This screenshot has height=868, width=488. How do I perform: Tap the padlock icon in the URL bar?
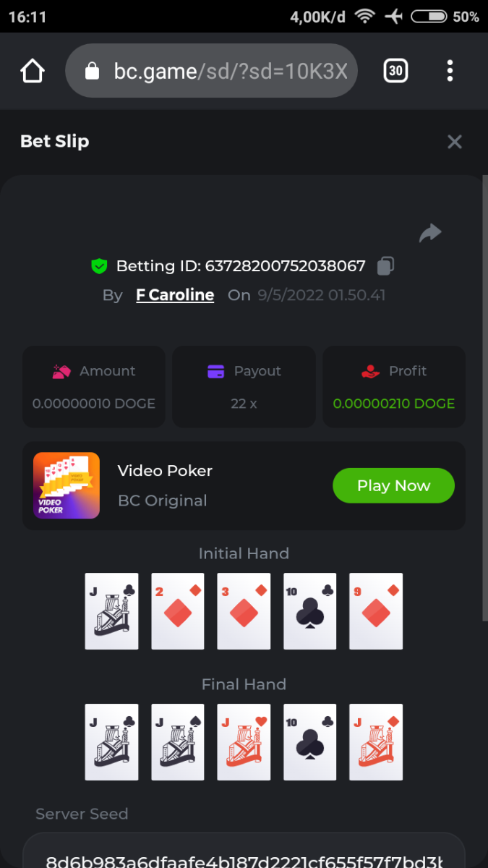(91, 71)
